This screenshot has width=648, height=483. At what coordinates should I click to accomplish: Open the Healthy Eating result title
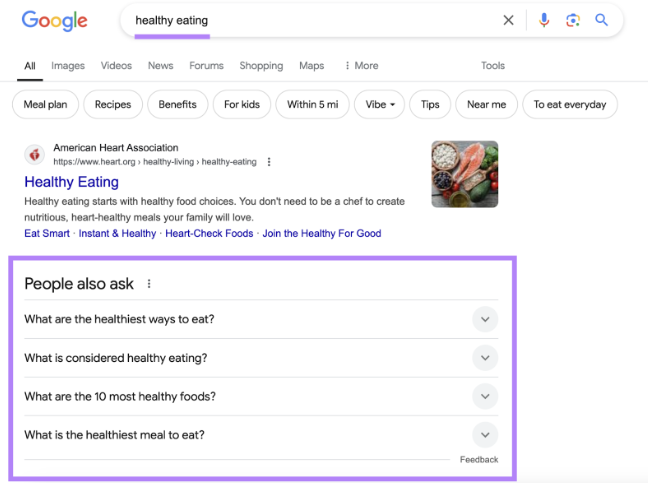point(71,182)
